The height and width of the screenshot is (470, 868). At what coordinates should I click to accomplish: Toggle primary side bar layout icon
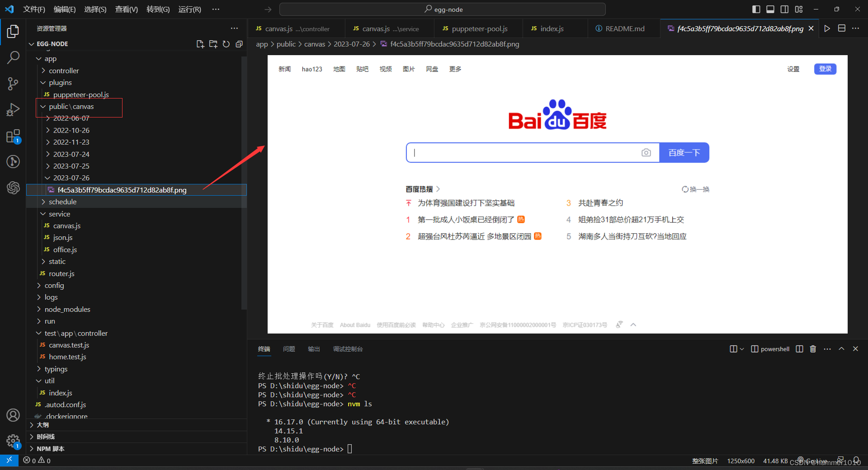coord(756,9)
